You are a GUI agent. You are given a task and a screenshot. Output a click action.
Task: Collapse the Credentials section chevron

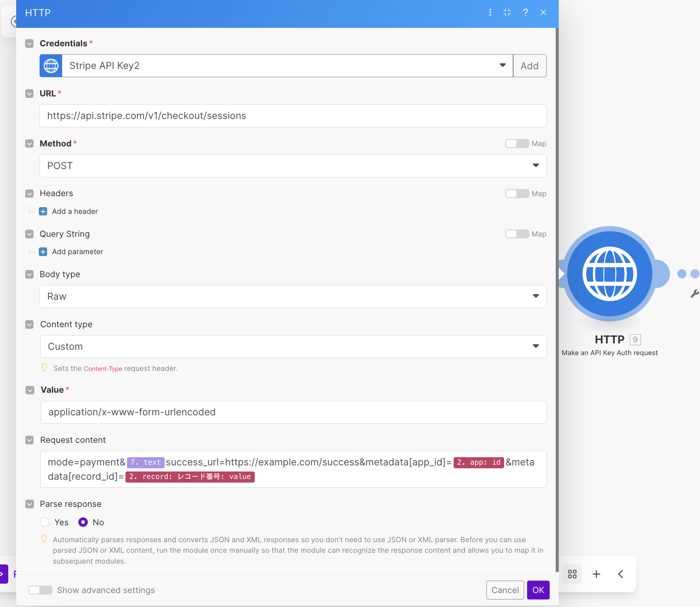(x=29, y=44)
